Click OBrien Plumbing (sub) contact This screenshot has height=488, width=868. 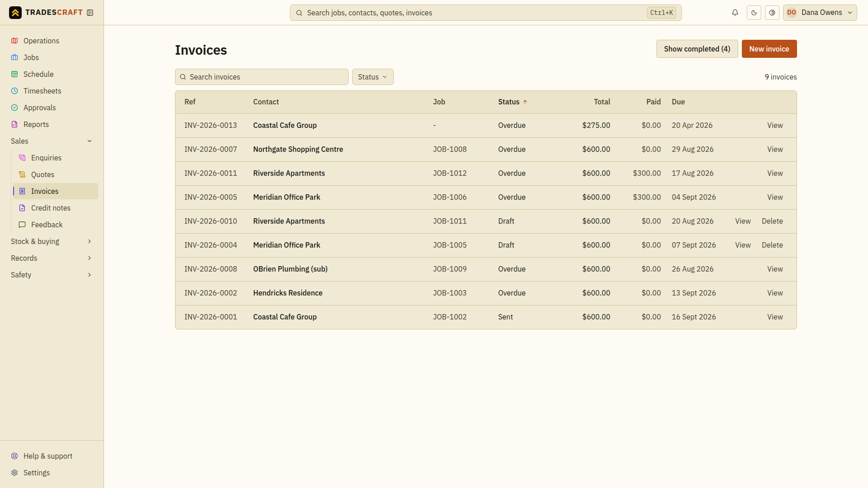(x=290, y=269)
